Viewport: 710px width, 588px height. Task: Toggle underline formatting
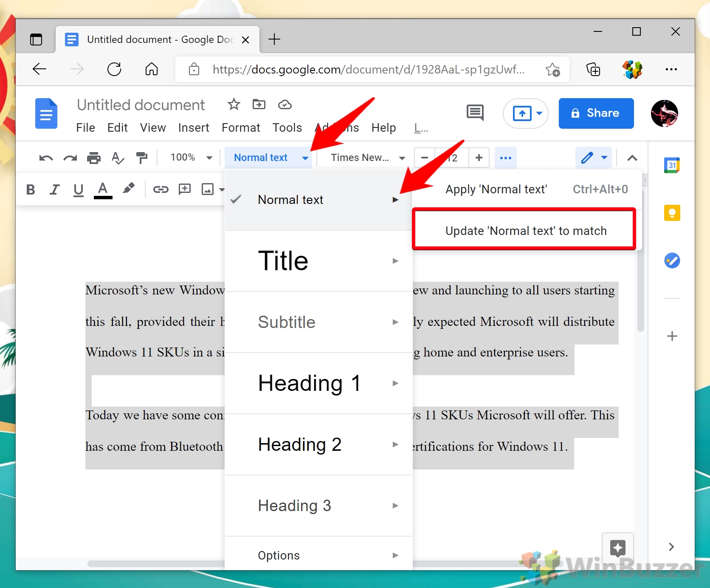(78, 190)
